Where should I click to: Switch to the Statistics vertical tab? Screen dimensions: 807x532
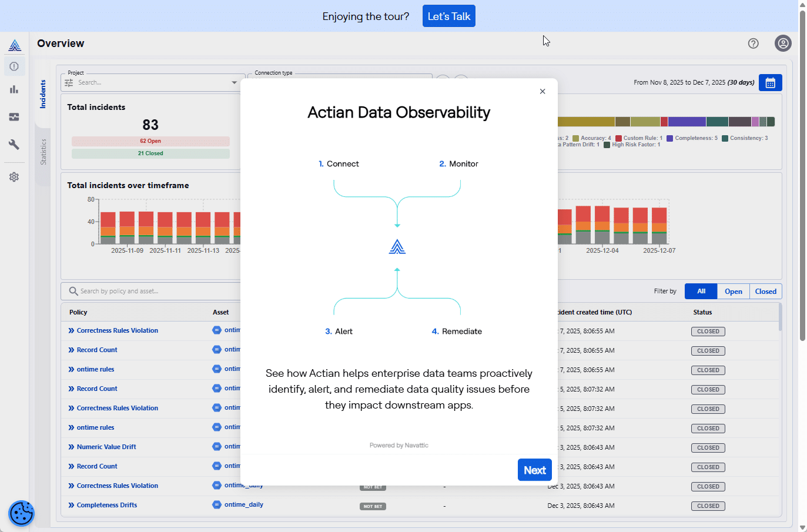[x=43, y=152]
